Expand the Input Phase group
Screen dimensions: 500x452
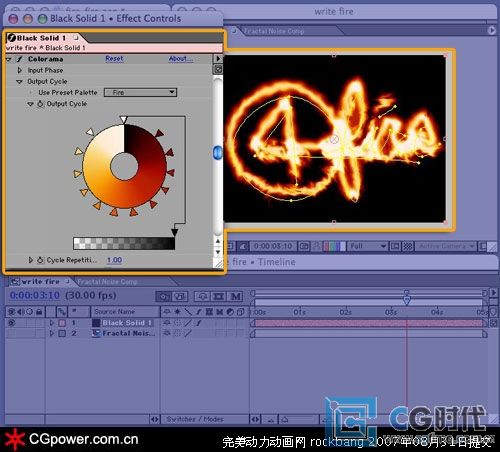(x=20, y=70)
